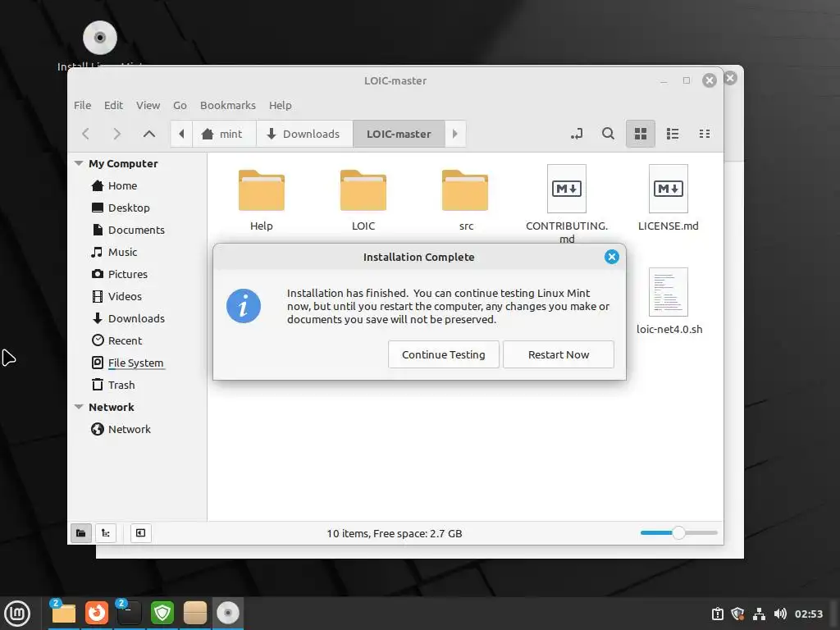This screenshot has height=630, width=840.
Task: Open the File menu
Action: click(x=83, y=106)
